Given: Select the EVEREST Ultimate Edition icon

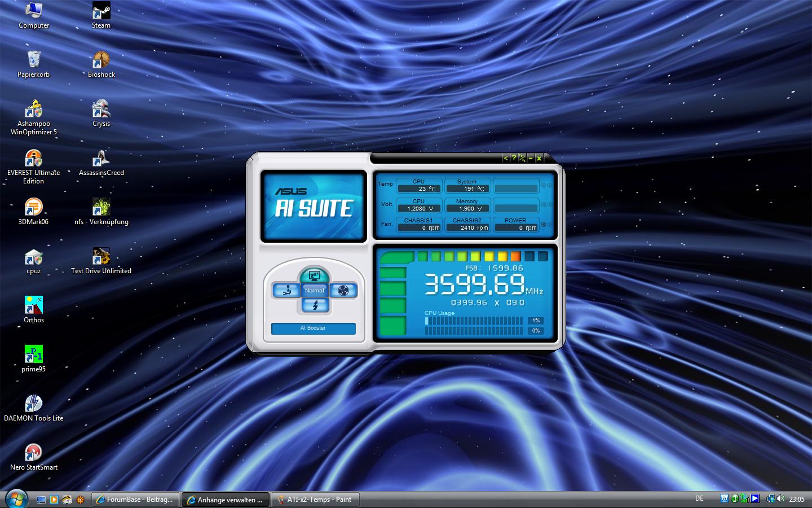Looking at the screenshot, I should tap(34, 167).
